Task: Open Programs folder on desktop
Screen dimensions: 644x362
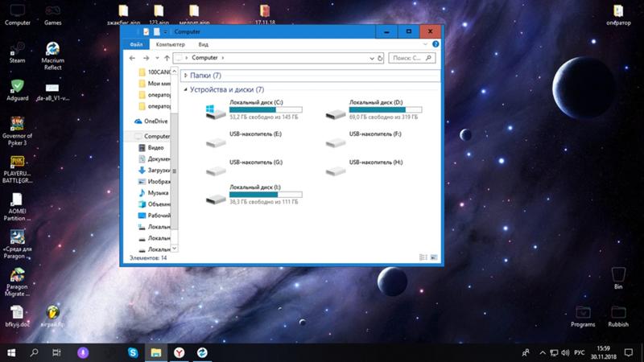Action: point(583,316)
